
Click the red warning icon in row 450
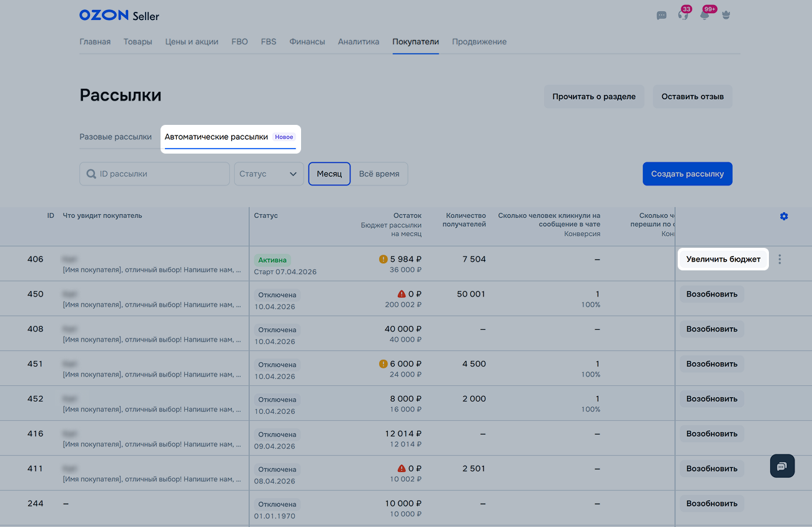pos(402,294)
